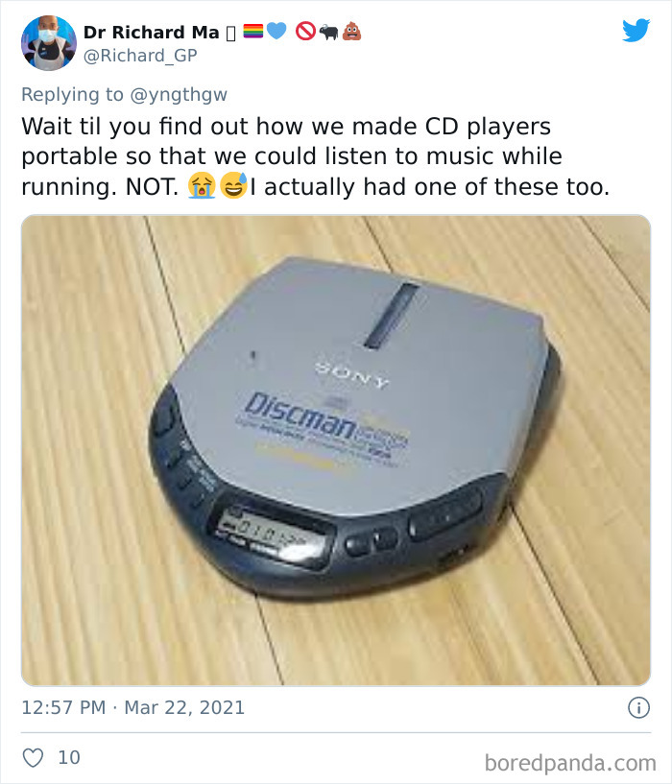Click the blue heart emoji in name
Screen dimensions: 672x784
(276, 31)
